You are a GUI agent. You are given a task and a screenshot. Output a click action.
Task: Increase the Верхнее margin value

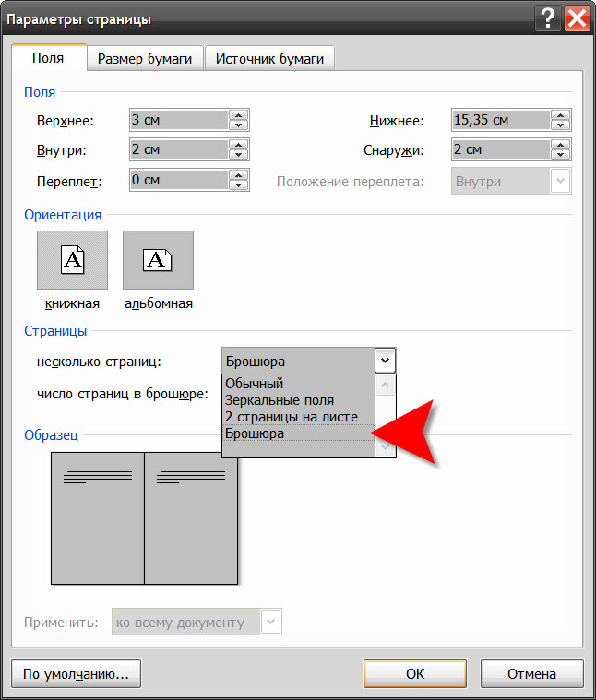click(x=238, y=115)
